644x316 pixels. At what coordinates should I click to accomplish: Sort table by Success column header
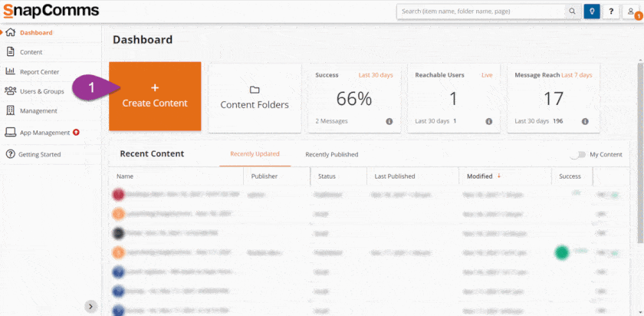(x=570, y=176)
